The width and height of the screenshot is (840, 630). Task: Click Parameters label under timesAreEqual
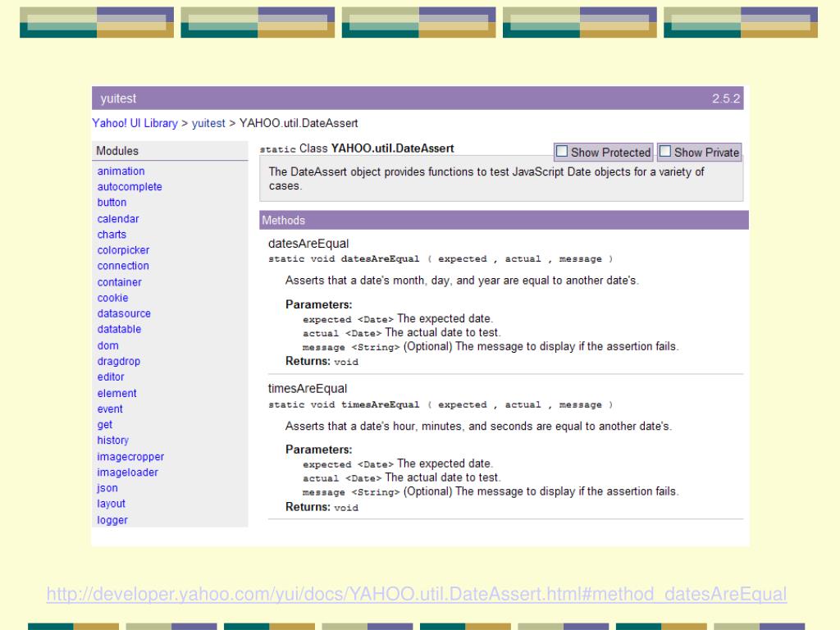coord(319,450)
